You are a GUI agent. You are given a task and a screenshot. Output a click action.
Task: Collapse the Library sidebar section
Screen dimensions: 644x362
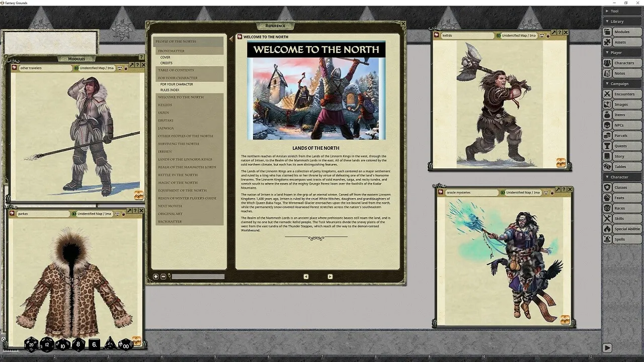pyautogui.click(x=622, y=22)
